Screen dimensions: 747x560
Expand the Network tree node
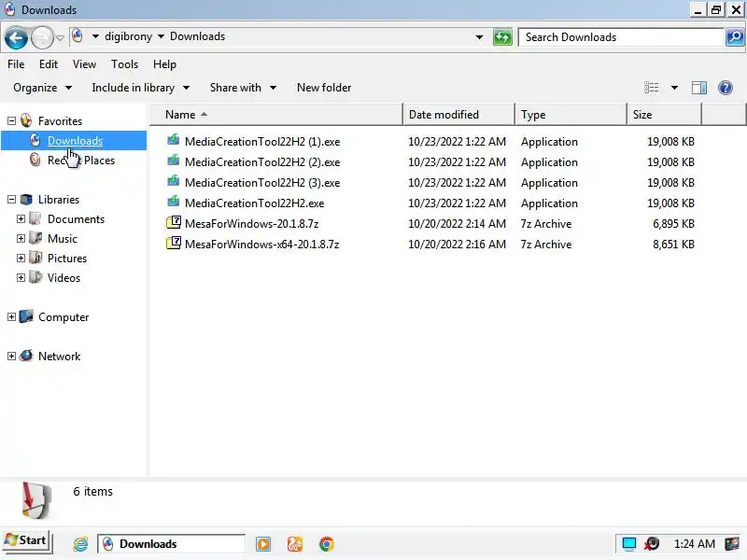coord(11,357)
